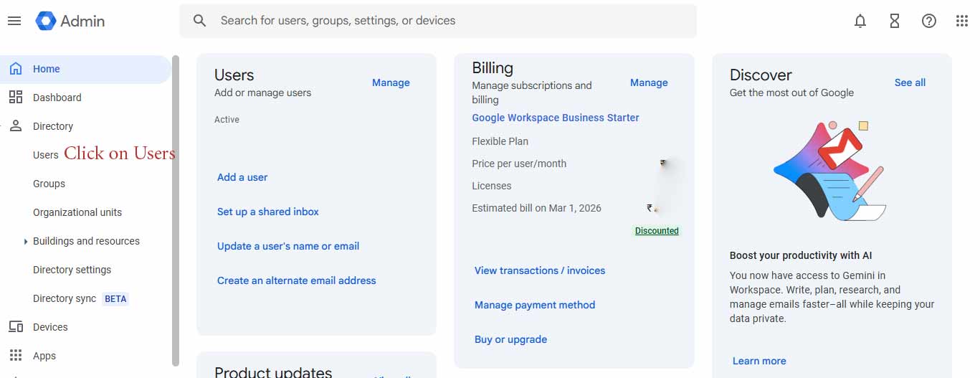Click the Active label in Users card

[227, 120]
